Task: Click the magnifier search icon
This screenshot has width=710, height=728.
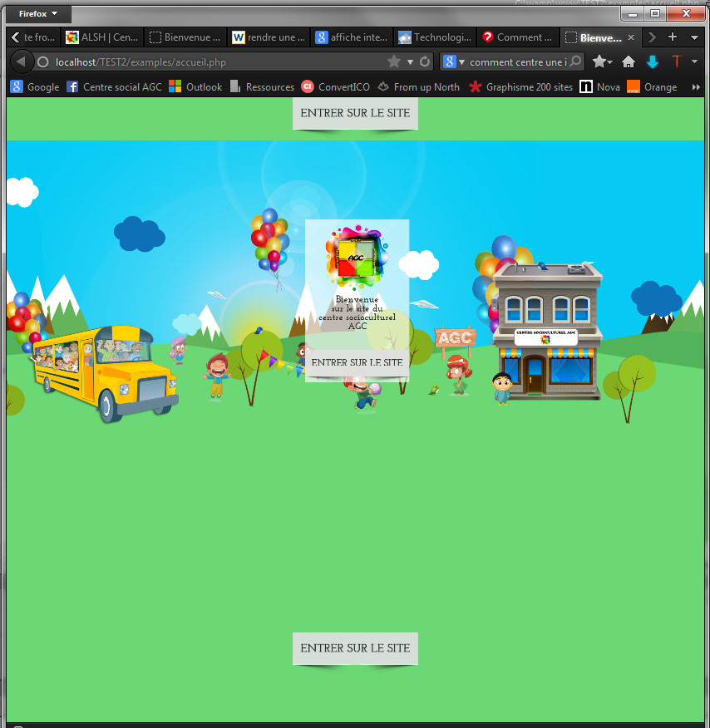Action: (x=575, y=62)
